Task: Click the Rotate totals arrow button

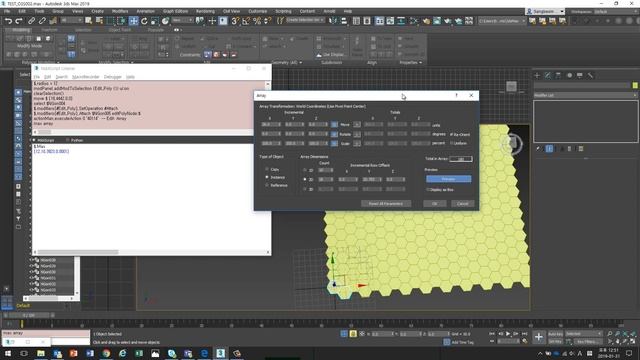Action: [357, 134]
